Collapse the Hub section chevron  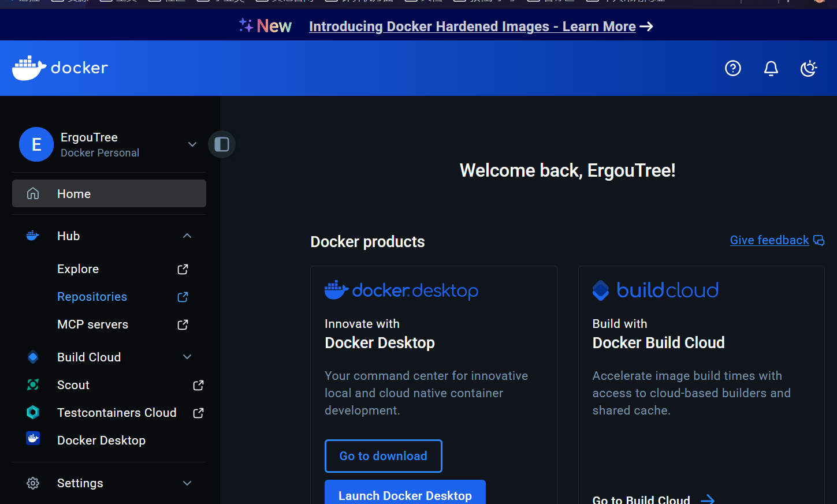pyautogui.click(x=187, y=236)
